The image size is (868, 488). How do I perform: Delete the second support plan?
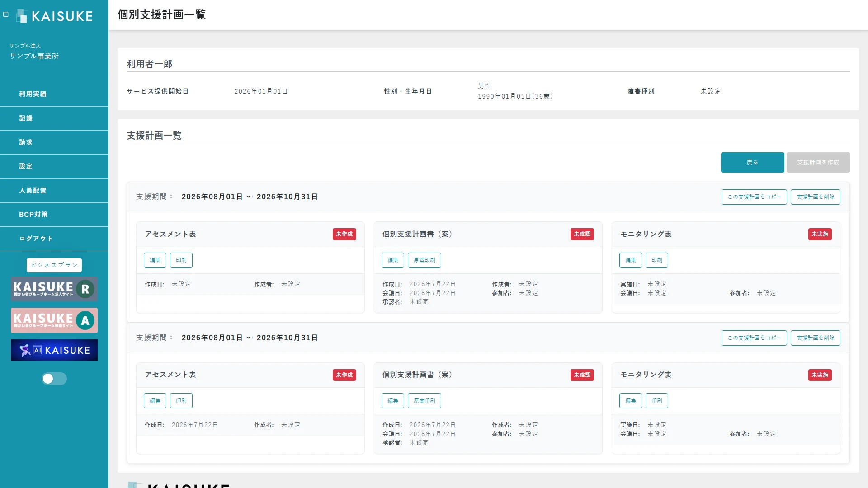click(815, 338)
